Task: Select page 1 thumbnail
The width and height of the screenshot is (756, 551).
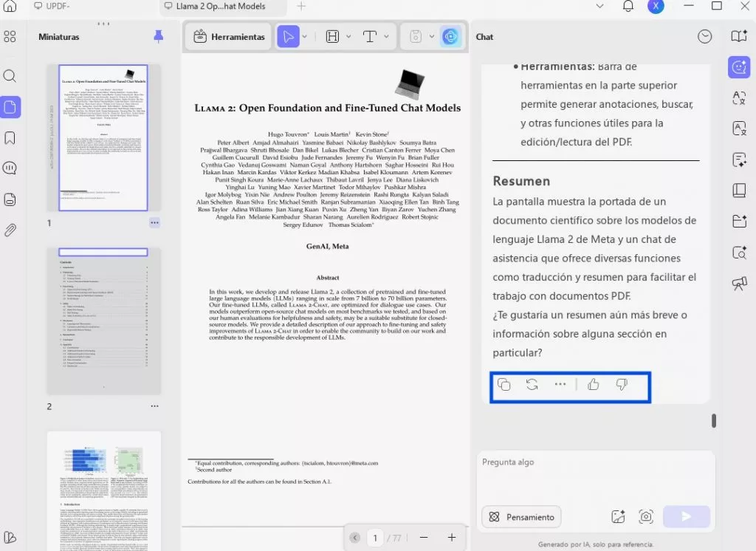Action: pyautogui.click(x=103, y=137)
